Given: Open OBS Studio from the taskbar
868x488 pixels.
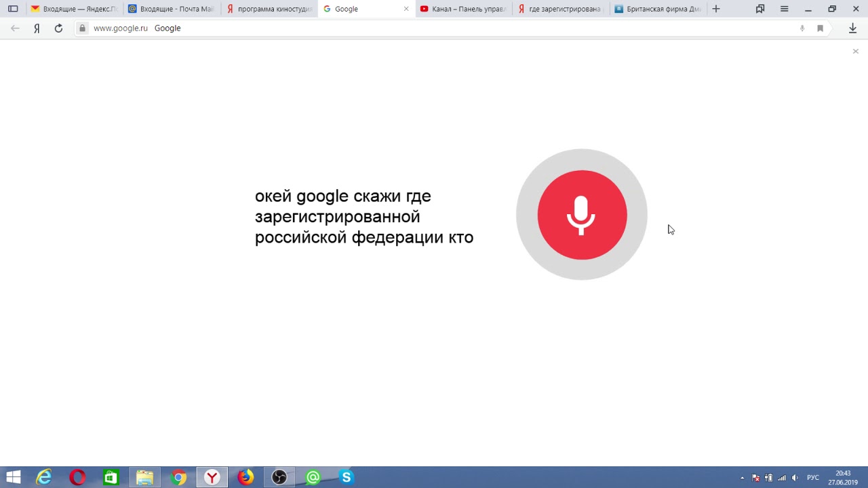Looking at the screenshot, I should (279, 477).
